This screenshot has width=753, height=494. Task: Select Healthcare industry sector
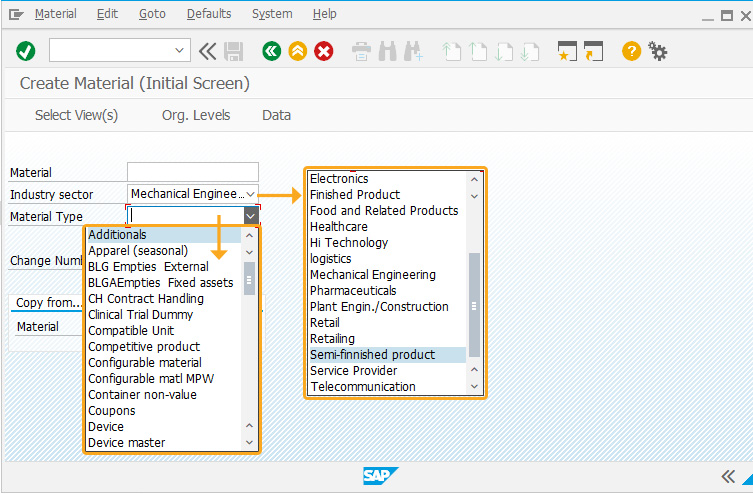coord(387,227)
